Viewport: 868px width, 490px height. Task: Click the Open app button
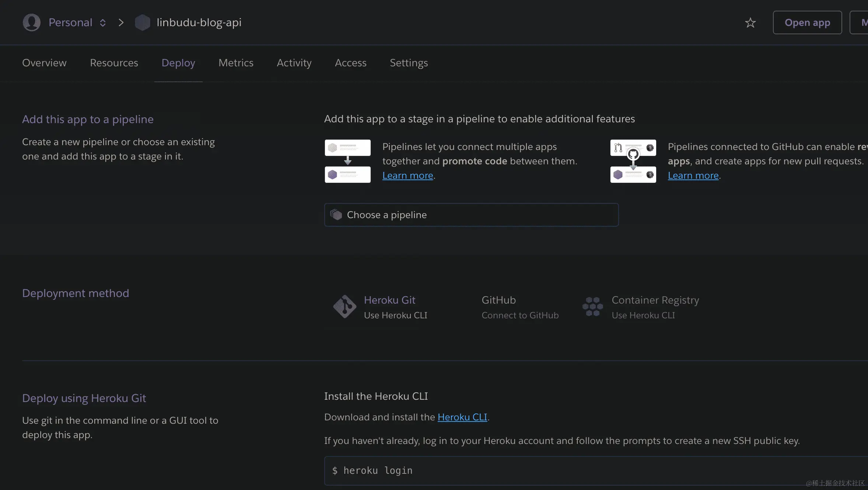click(807, 22)
